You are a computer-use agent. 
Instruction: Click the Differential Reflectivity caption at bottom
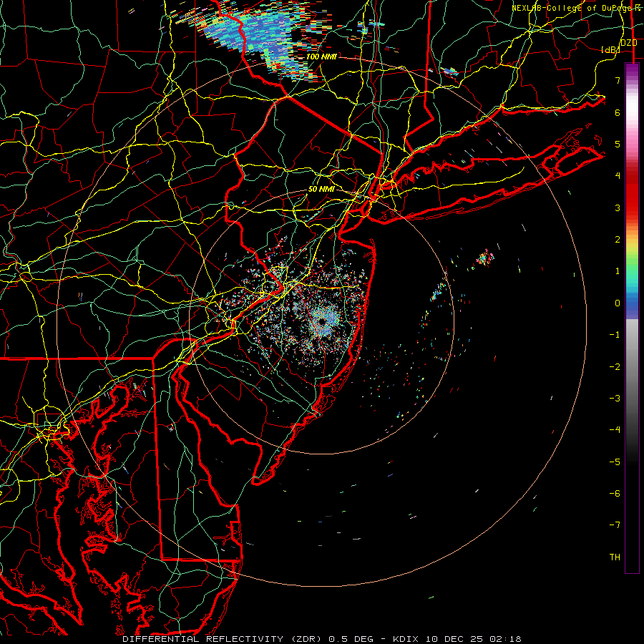[321, 639]
